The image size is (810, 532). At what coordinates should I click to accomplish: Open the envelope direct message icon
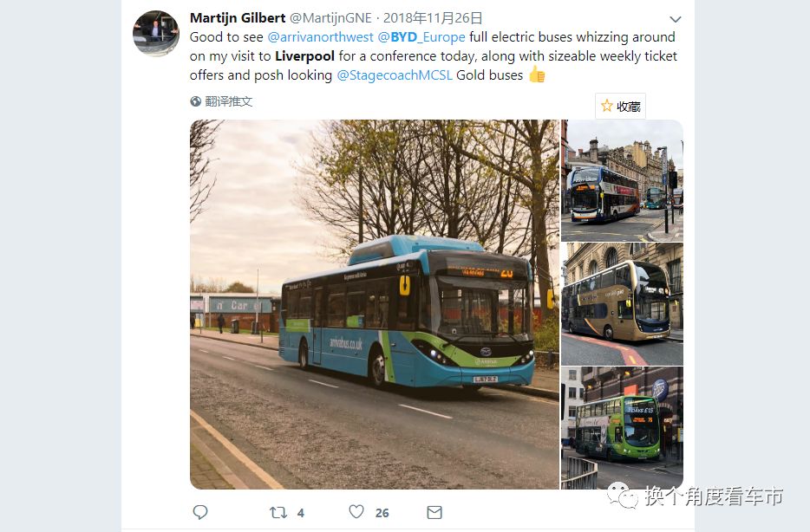pyautogui.click(x=434, y=512)
